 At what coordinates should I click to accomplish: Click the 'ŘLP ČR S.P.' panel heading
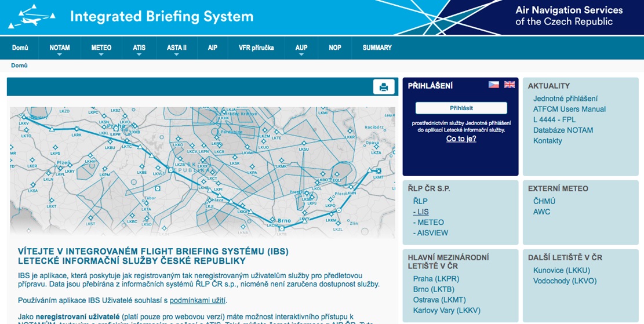[429, 189]
